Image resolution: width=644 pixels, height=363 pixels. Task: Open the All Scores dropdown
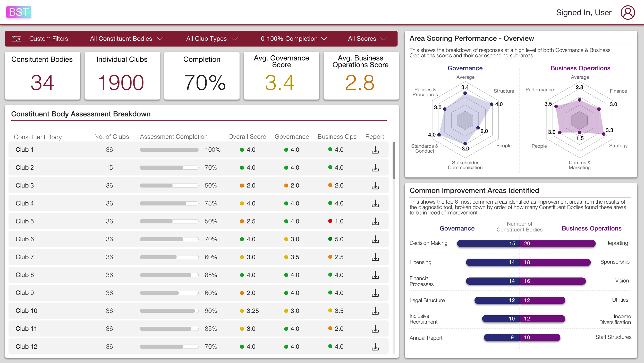pyautogui.click(x=367, y=39)
